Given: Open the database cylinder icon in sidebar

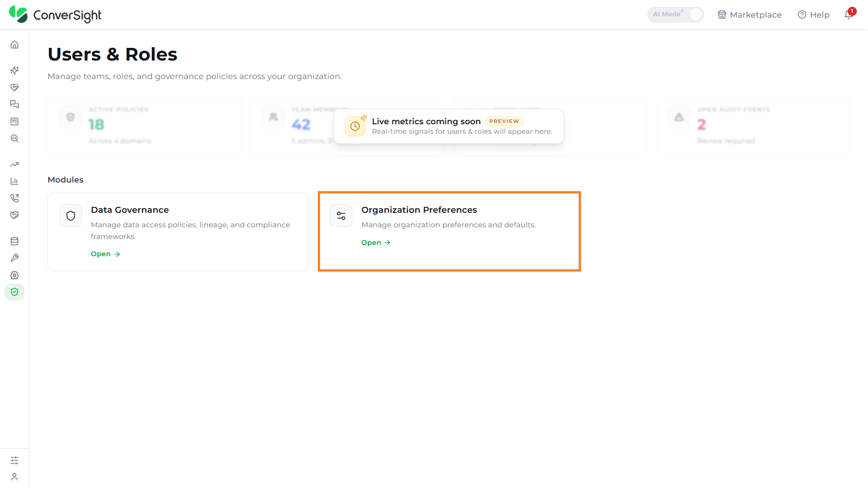Looking at the screenshot, I should (x=14, y=241).
